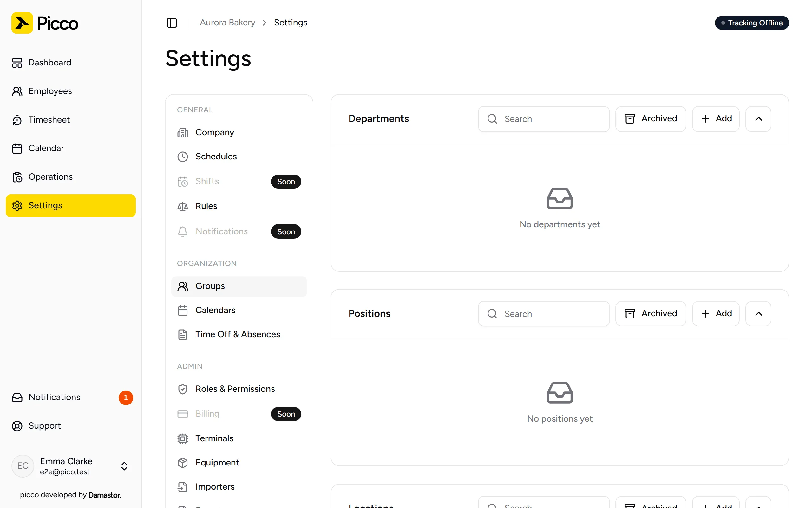Select Groups under Organization
This screenshot has width=812, height=508.
pos(239,286)
